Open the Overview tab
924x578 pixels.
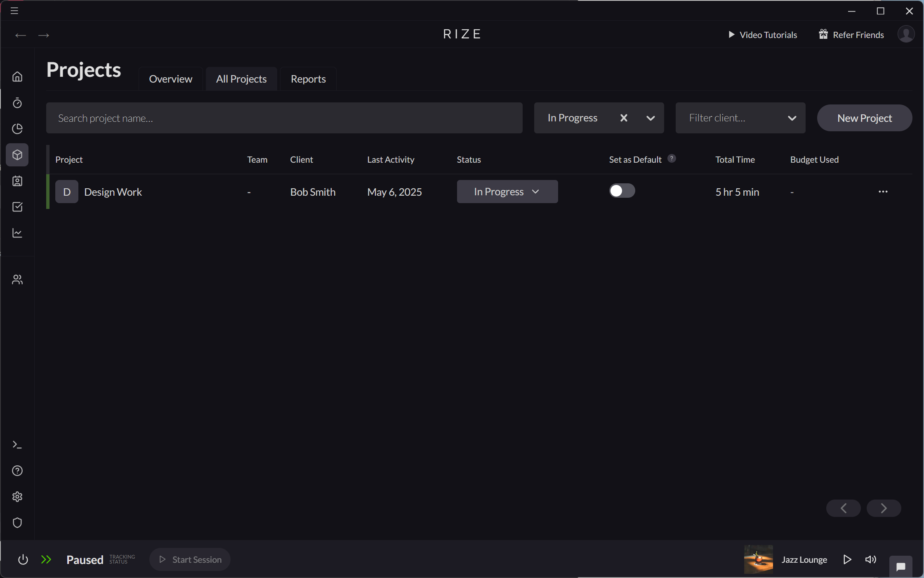coord(171,78)
